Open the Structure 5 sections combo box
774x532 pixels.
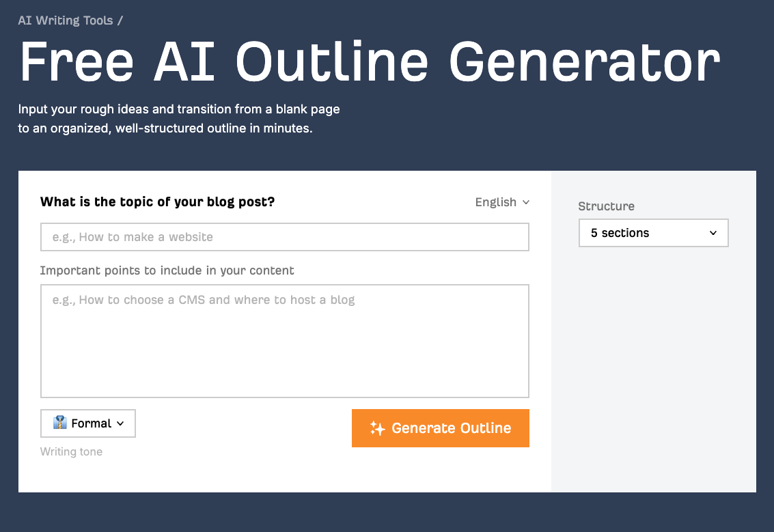653,233
